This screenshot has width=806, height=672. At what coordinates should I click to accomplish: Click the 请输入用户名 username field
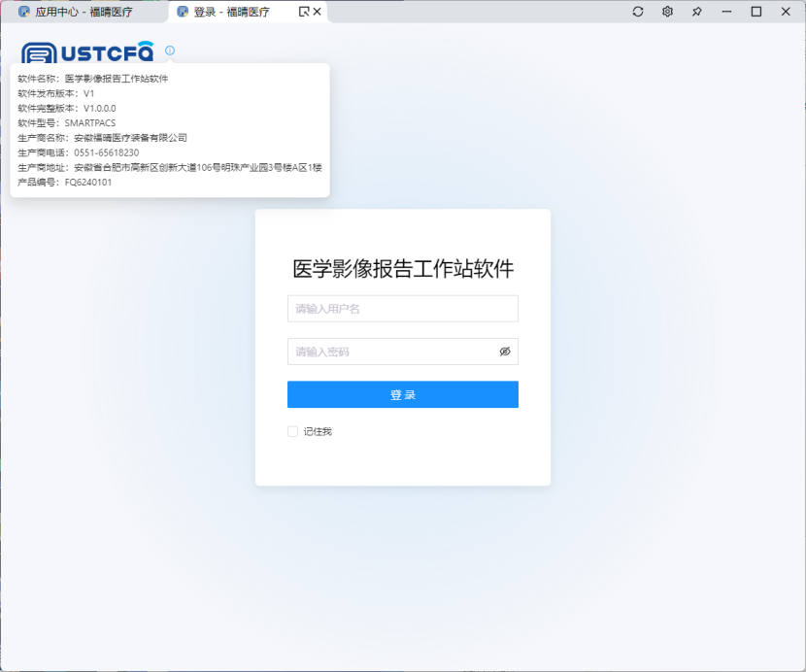[x=402, y=309]
